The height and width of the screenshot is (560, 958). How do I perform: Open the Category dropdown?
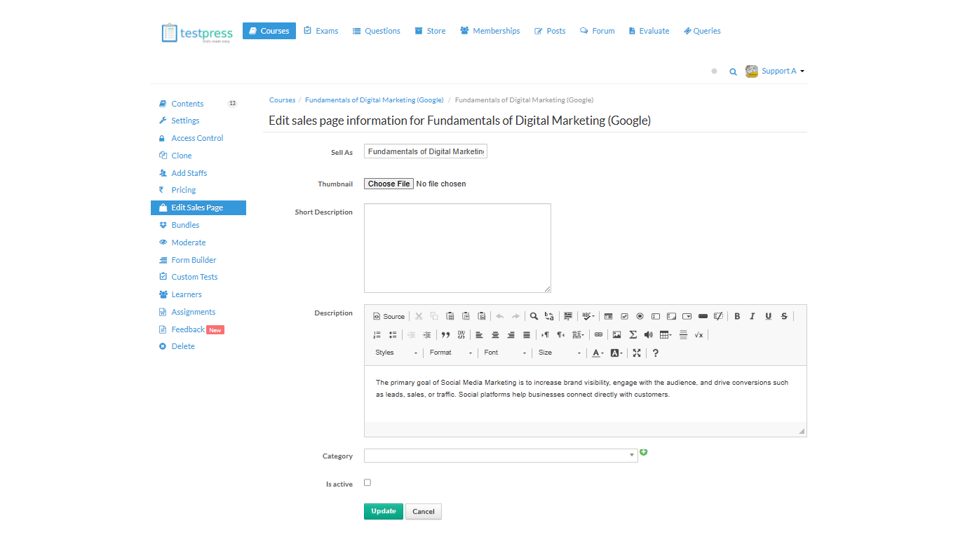[501, 456]
